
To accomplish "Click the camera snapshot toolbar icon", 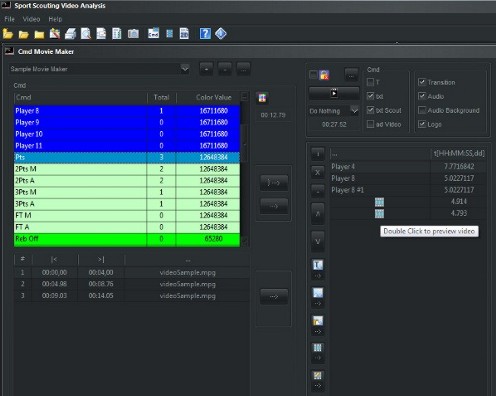I will (x=133, y=34).
